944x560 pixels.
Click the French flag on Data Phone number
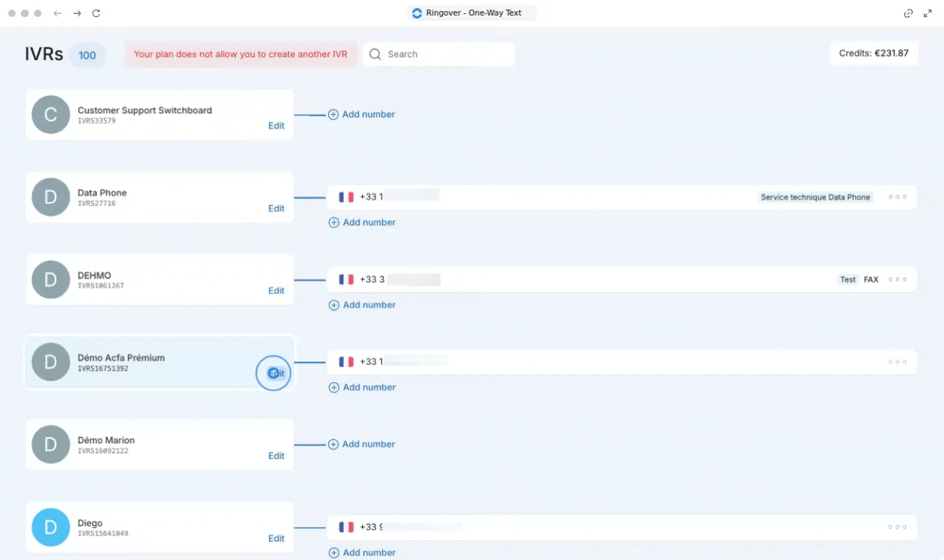[x=346, y=197]
